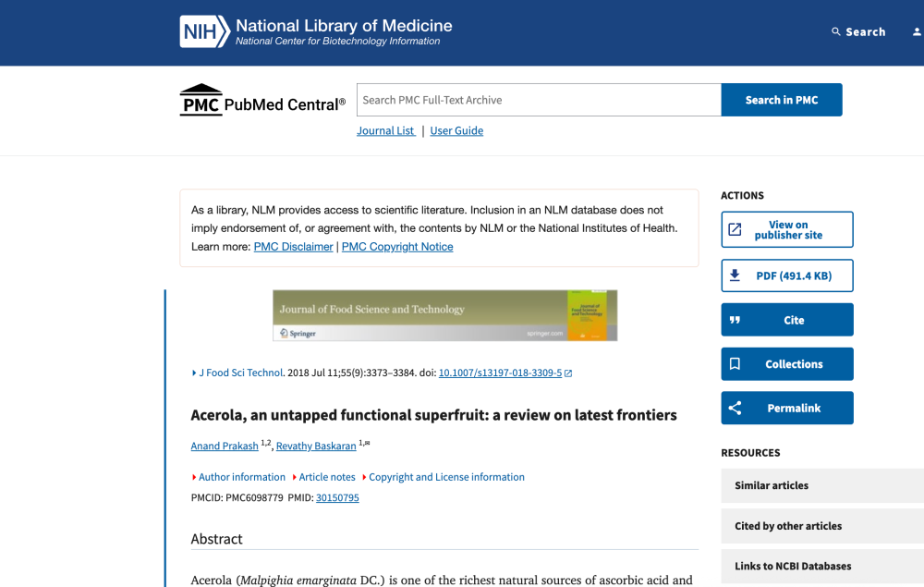Click the NIH logo in header
This screenshot has height=587, width=924.
tap(204, 31)
